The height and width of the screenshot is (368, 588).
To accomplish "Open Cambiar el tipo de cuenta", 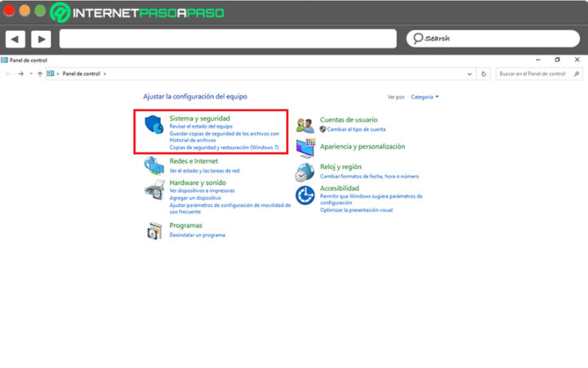I will (356, 129).
